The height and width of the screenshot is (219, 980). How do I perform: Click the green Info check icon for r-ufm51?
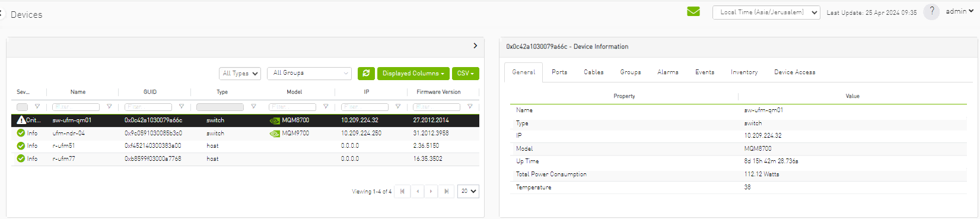point(21,145)
